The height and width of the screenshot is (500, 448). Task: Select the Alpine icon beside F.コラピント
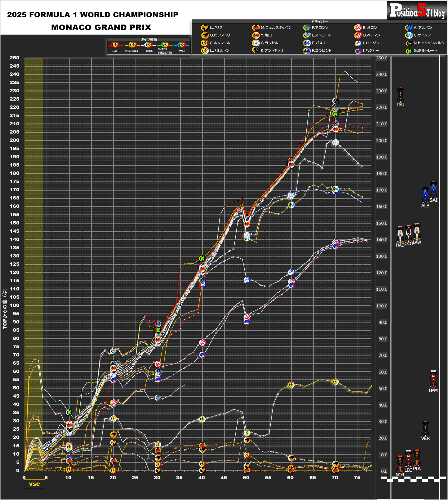point(307,51)
